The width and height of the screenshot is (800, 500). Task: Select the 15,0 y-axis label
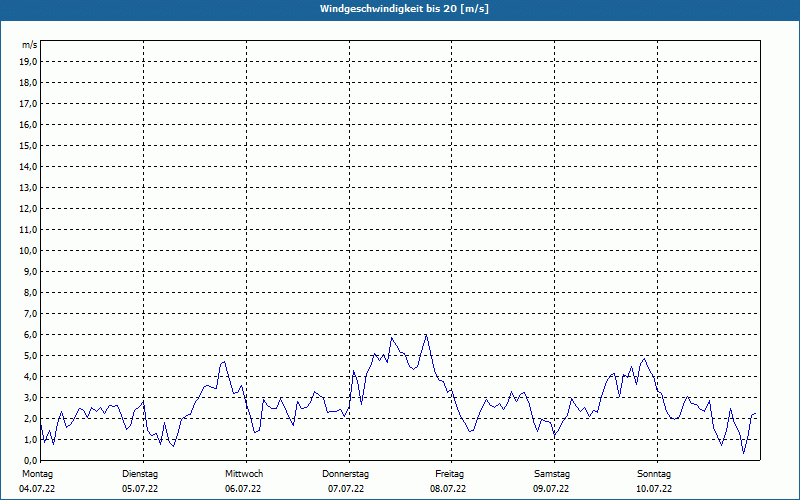[x=29, y=145]
